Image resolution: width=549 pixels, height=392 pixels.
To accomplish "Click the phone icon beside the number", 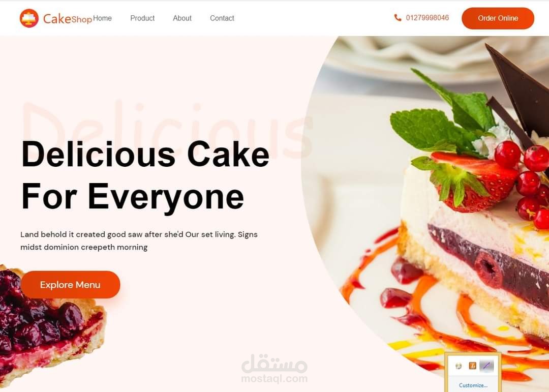I will (x=398, y=17).
